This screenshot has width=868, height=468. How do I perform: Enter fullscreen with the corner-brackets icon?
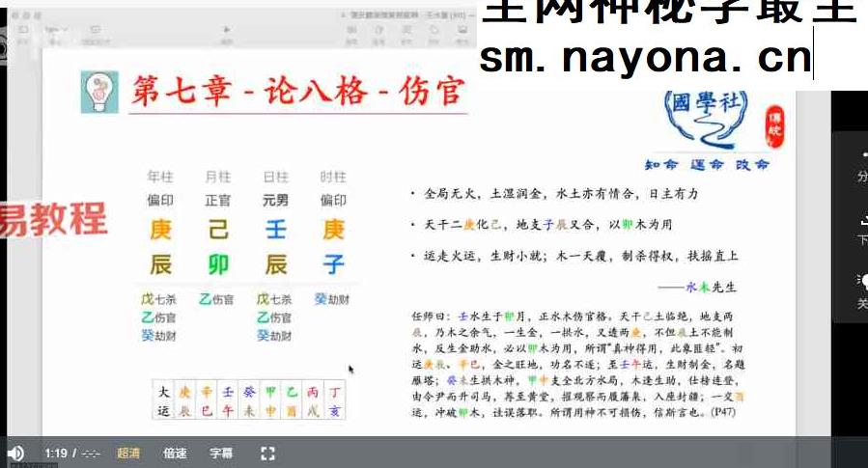point(267,454)
